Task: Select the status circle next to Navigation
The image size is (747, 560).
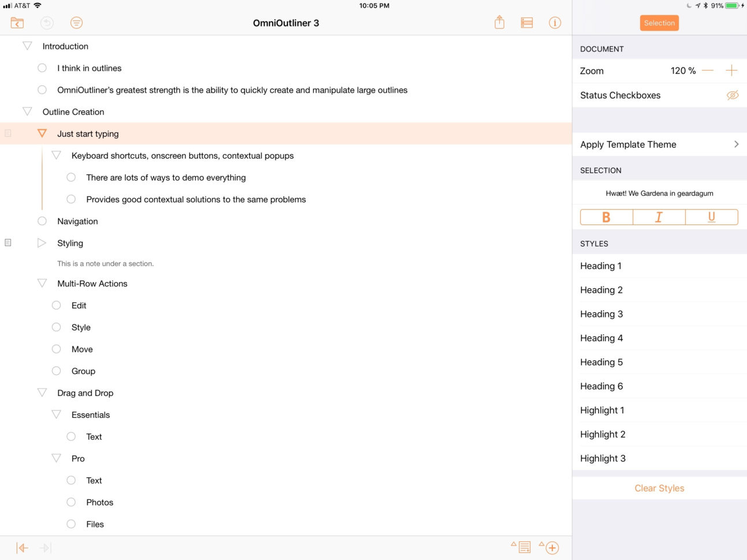Action: pos(42,221)
